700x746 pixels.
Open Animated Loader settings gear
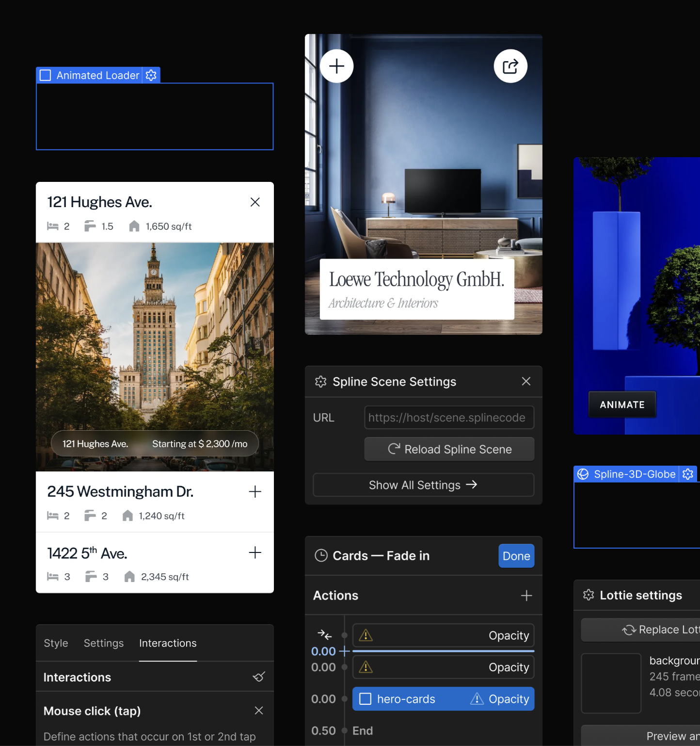151,75
